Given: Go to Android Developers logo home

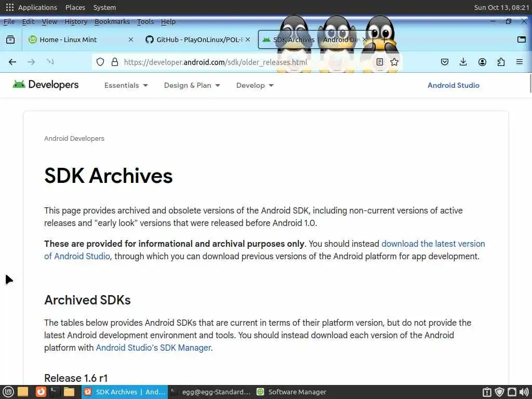Looking at the screenshot, I should pyautogui.click(x=46, y=85).
